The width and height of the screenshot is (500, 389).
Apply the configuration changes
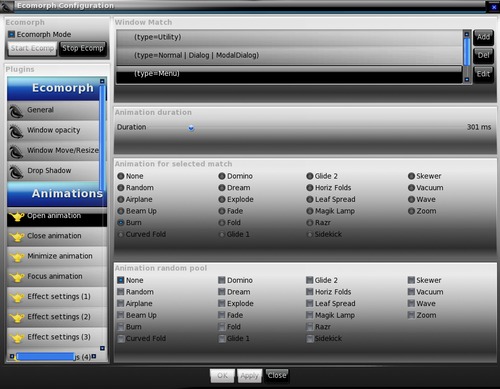click(x=249, y=376)
